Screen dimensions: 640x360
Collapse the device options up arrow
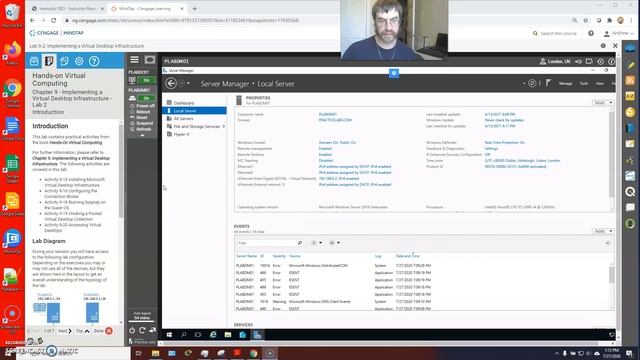142,136
